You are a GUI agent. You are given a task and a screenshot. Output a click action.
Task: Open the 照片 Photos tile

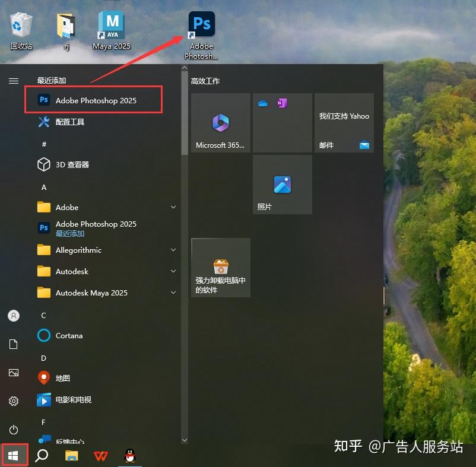(282, 184)
